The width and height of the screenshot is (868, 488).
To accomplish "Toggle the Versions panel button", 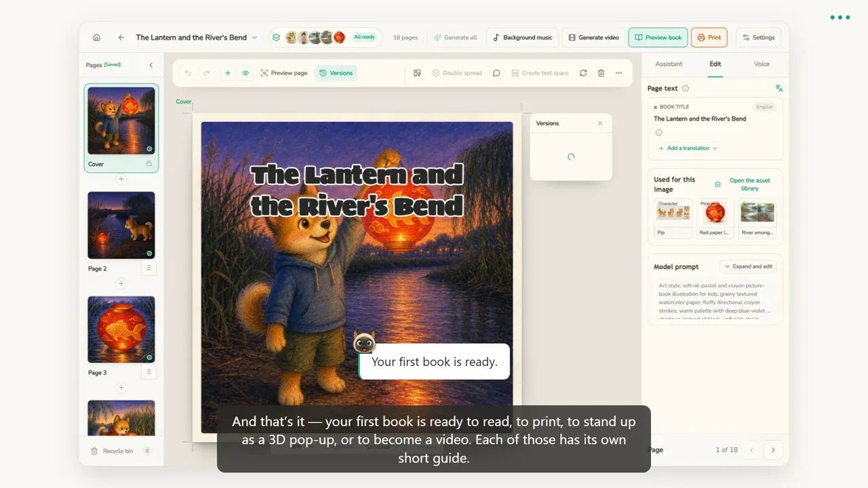I will pyautogui.click(x=336, y=73).
